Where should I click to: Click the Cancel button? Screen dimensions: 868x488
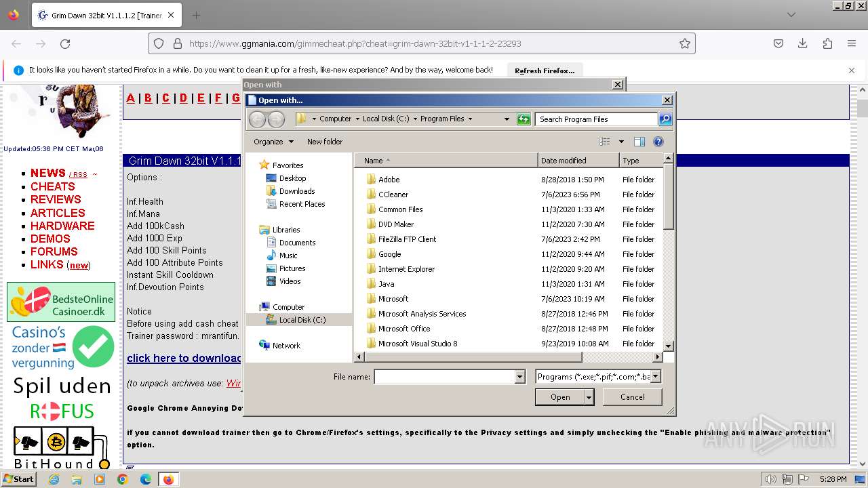click(x=632, y=397)
